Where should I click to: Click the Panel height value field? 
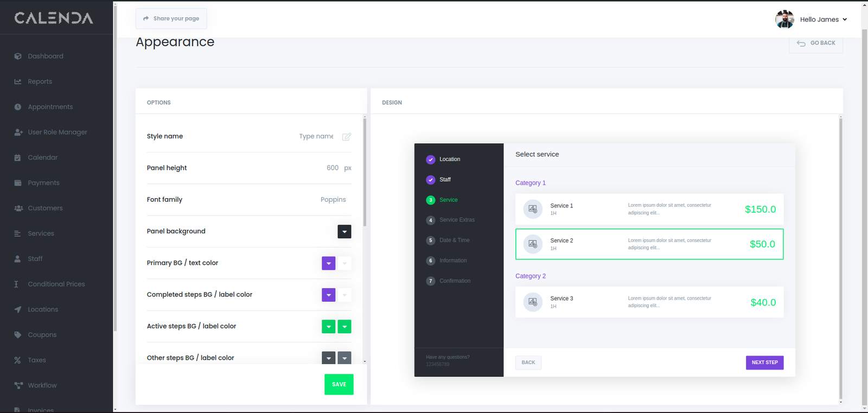[x=332, y=168]
